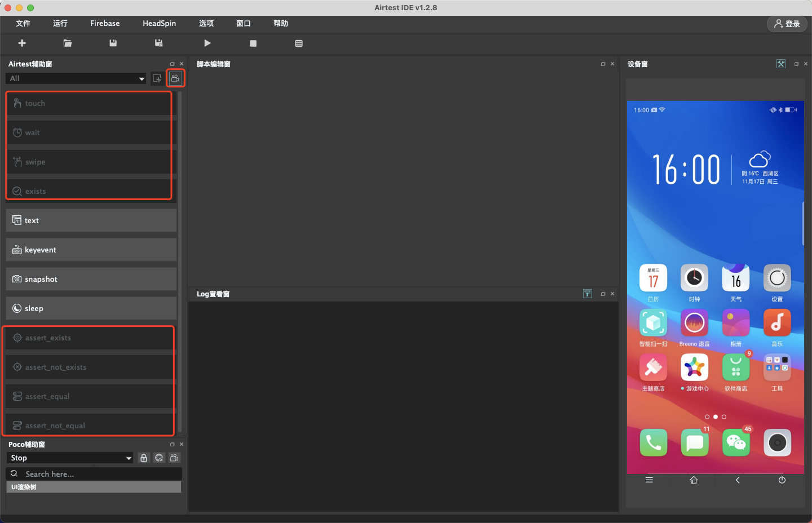
Task: Click the save-as disk icon in toolbar
Action: tap(159, 43)
